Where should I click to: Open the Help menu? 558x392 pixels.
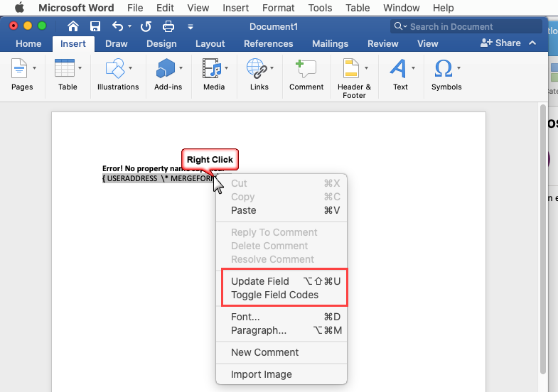pos(443,8)
